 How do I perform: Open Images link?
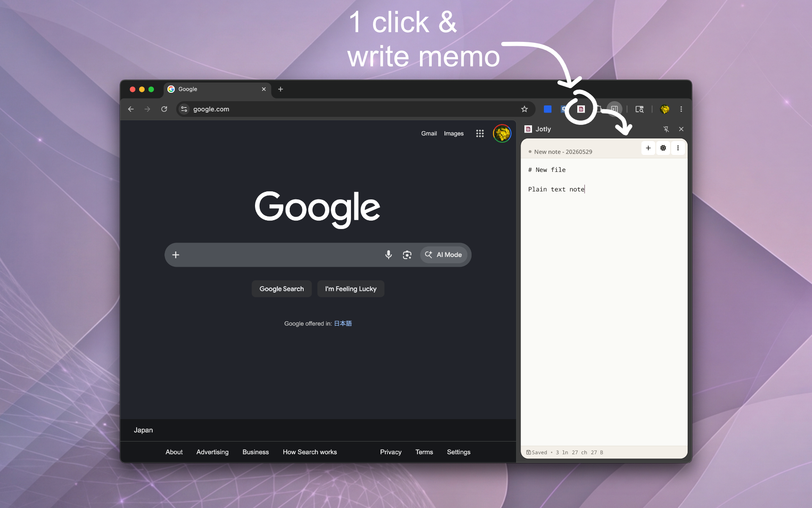[454, 133]
